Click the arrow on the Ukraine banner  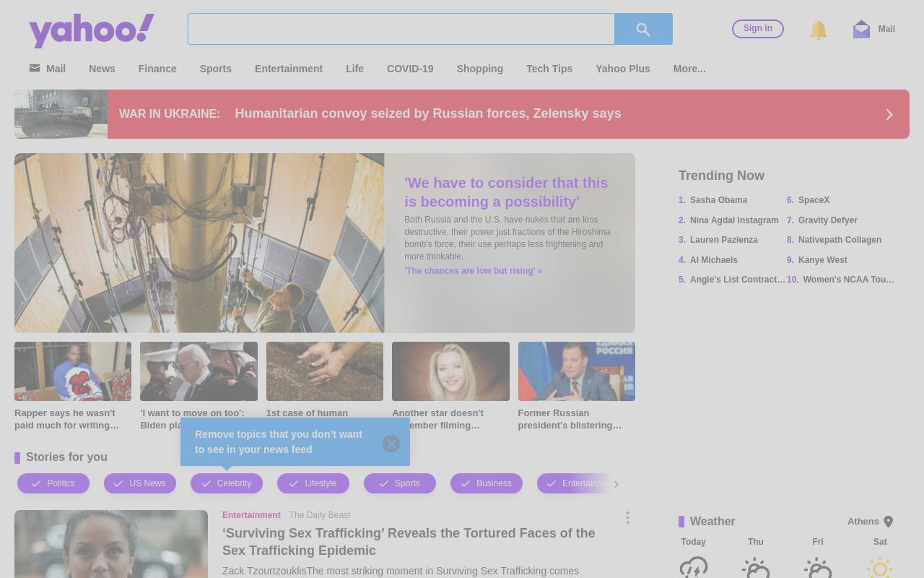889,114
